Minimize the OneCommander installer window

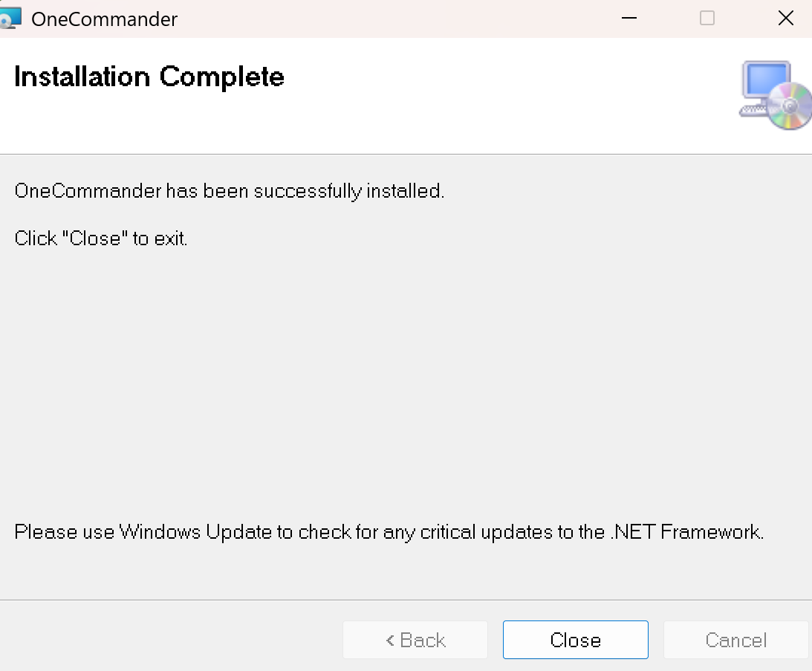click(x=629, y=19)
